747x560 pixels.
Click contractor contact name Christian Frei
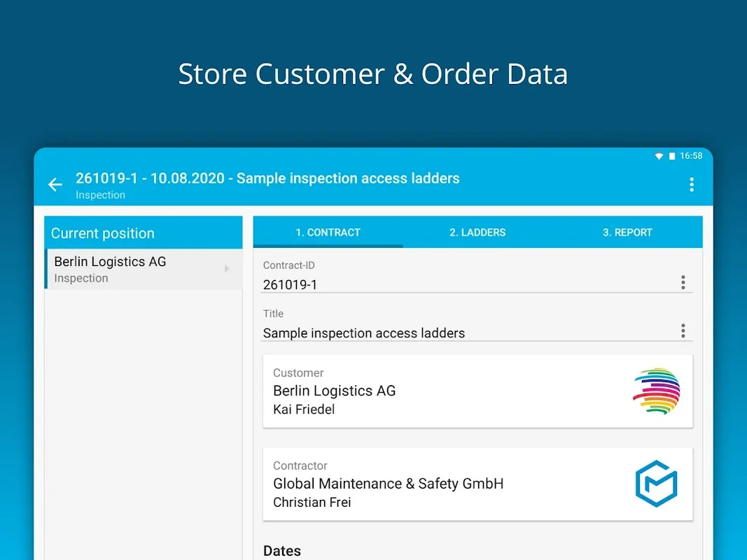pyautogui.click(x=312, y=503)
